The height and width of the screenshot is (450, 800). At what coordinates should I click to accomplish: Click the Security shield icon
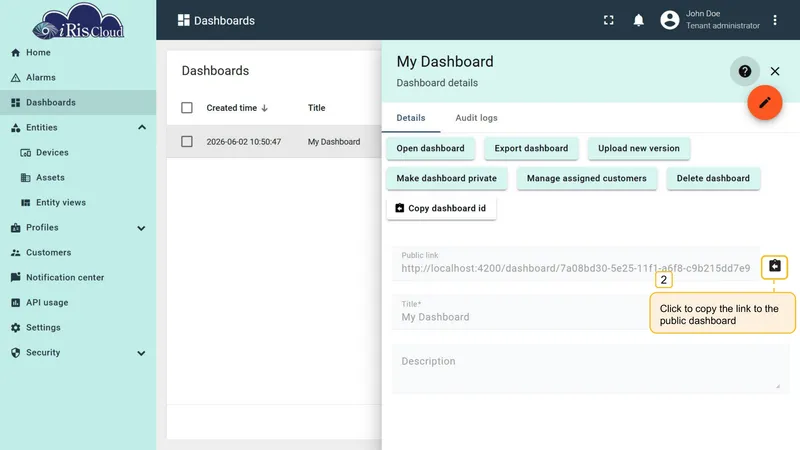click(x=16, y=353)
